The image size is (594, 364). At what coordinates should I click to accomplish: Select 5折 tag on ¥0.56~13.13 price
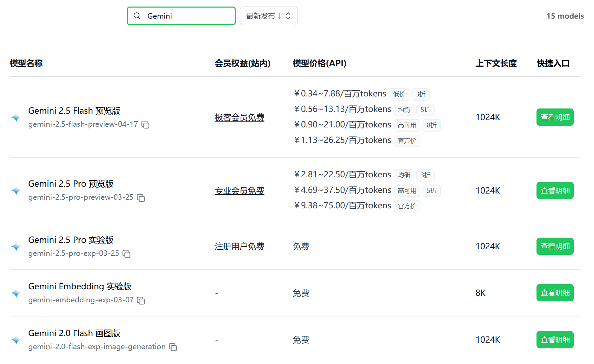coord(426,110)
